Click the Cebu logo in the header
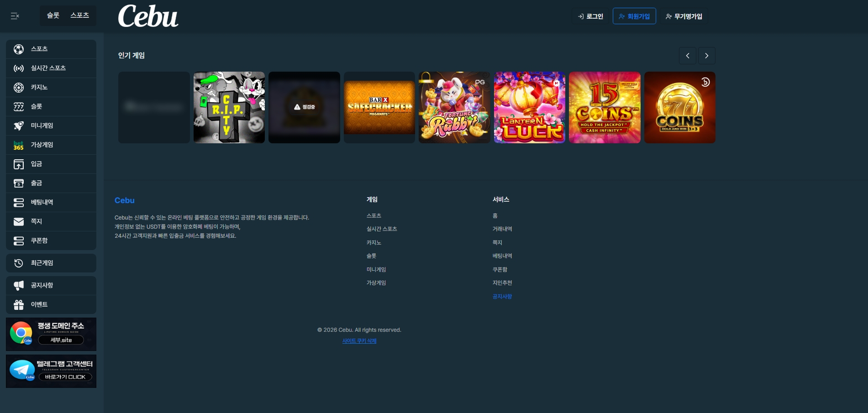 pyautogui.click(x=148, y=16)
